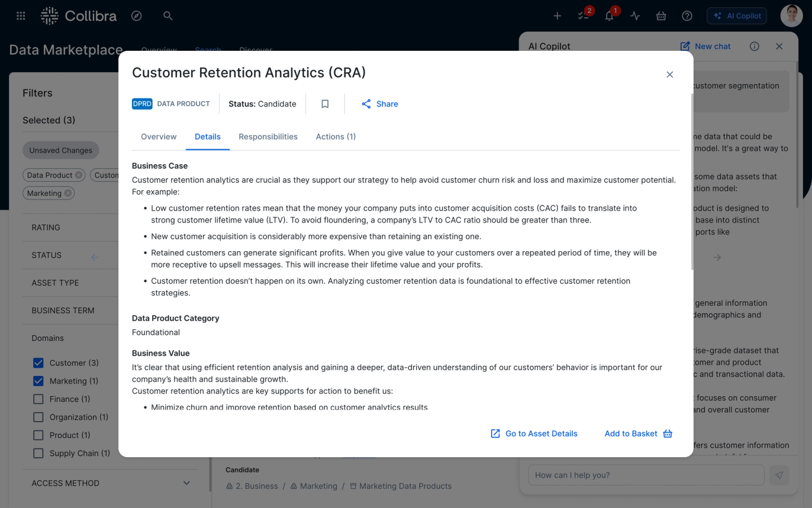This screenshot has width=812, height=508.
Task: Open the apps grid launcher icon
Action: (x=21, y=16)
